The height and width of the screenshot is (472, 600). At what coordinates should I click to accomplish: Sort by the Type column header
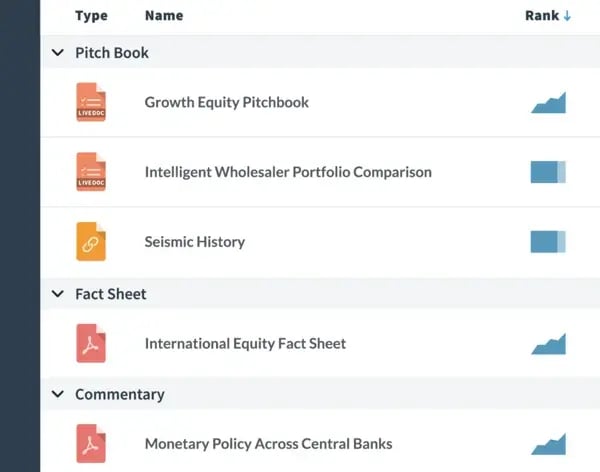pyautogui.click(x=91, y=16)
